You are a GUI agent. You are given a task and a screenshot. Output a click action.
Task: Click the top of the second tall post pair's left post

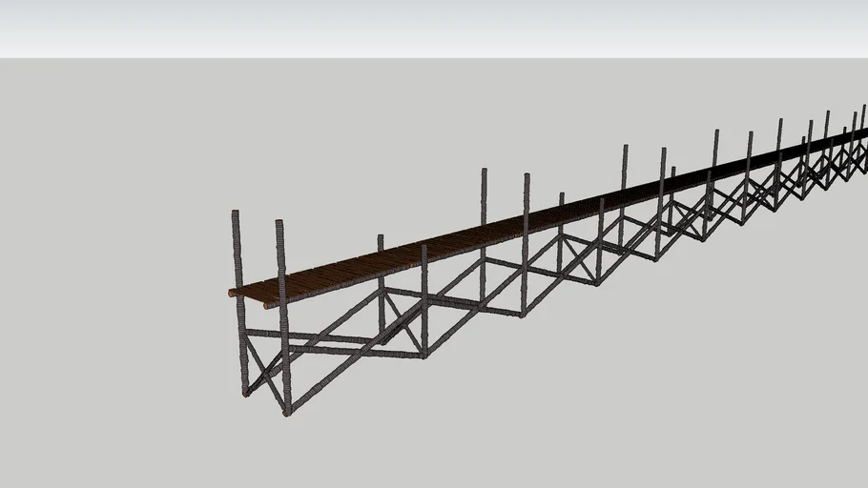(484, 173)
